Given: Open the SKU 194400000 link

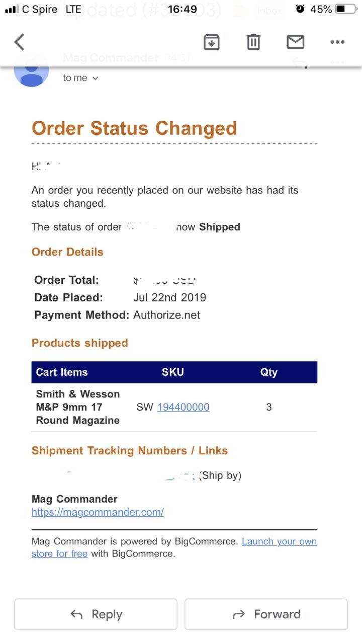Looking at the screenshot, I should pyautogui.click(x=183, y=407).
